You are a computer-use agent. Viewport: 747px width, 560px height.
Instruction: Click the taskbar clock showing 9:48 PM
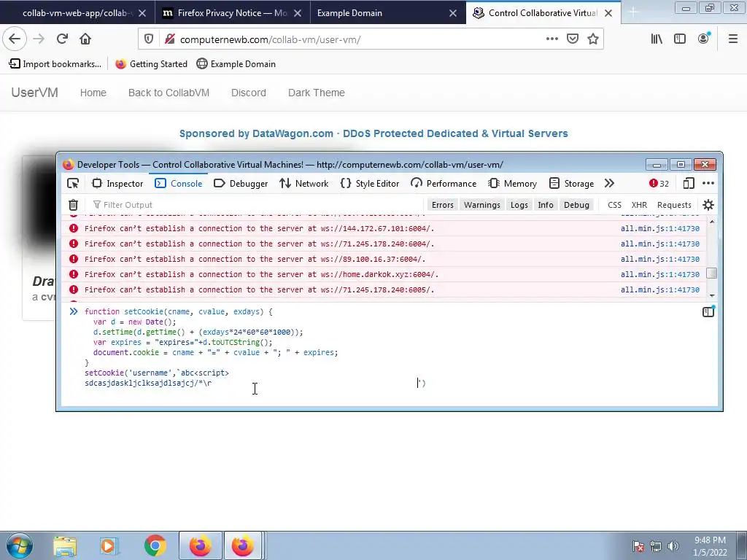point(710,546)
